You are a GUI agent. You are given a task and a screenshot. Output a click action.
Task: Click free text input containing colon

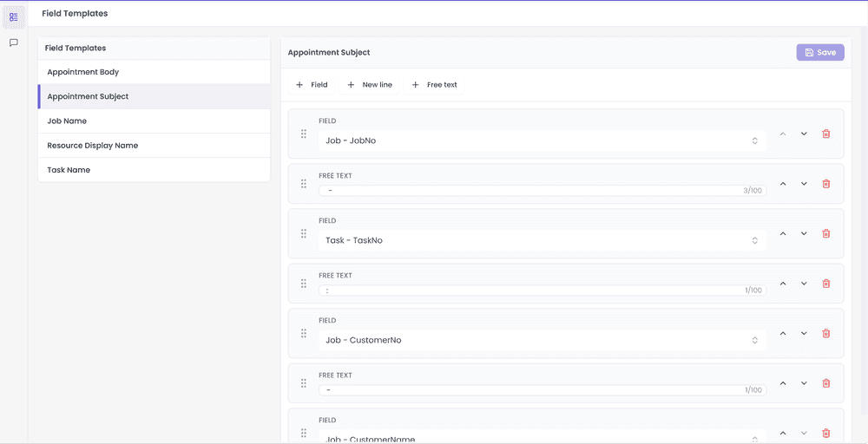pyautogui.click(x=542, y=291)
